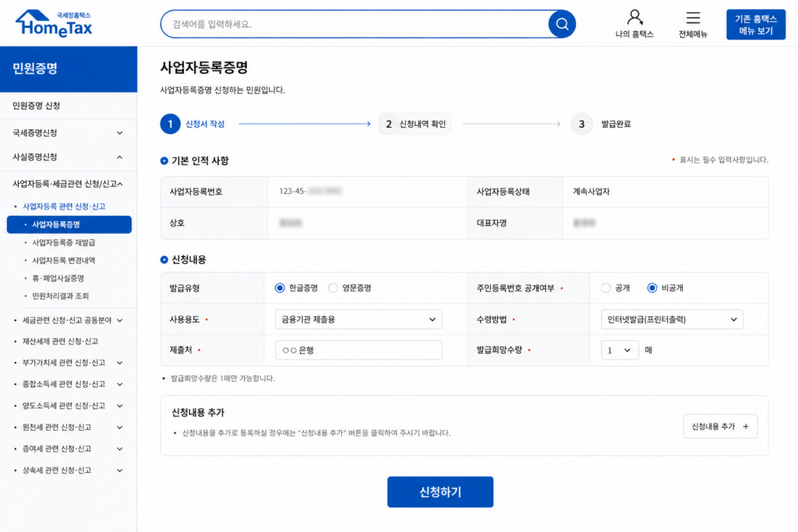The width and height of the screenshot is (798, 532).
Task: Click the 신청내용 추가 button
Action: pos(720,427)
